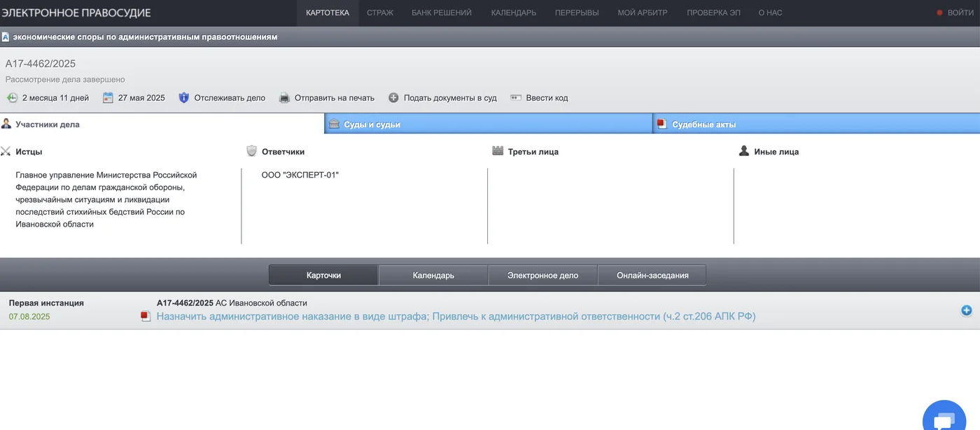Open the top Календарь navigation item
Screen dimensions: 980x430
514,13
